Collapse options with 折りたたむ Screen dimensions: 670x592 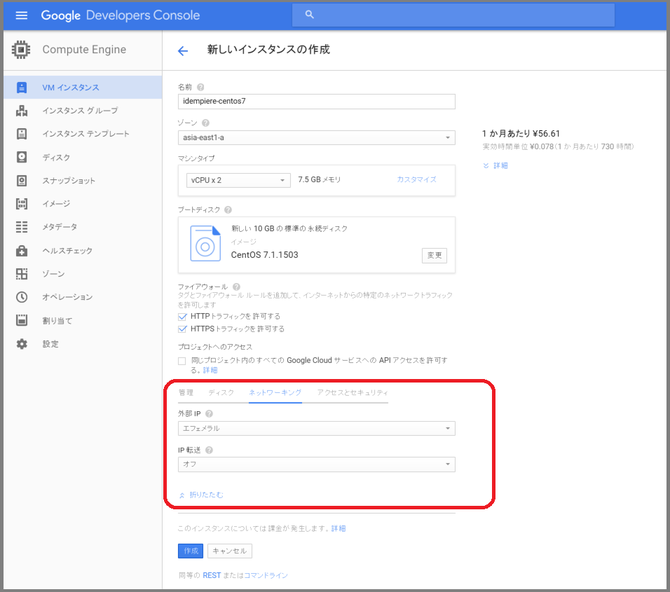[x=201, y=495]
